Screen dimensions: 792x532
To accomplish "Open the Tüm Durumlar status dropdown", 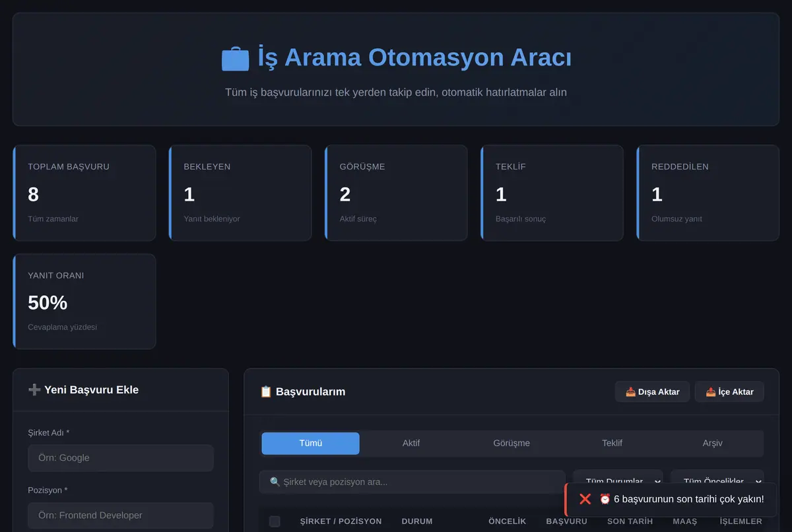I will (x=618, y=482).
